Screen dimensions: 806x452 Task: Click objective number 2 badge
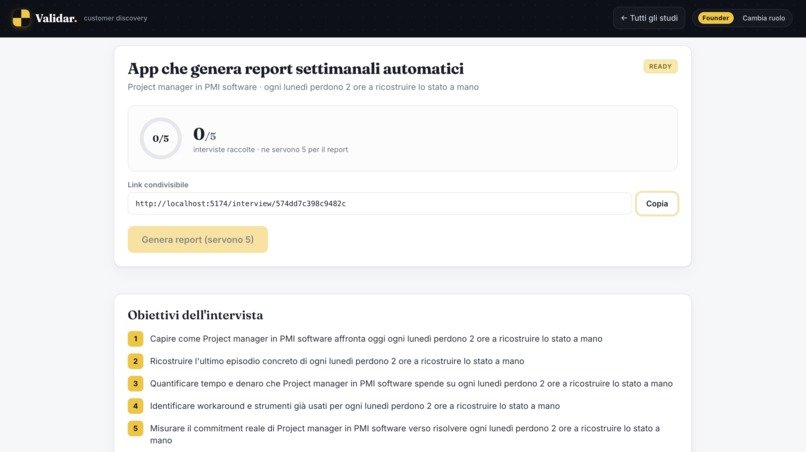pyautogui.click(x=136, y=361)
